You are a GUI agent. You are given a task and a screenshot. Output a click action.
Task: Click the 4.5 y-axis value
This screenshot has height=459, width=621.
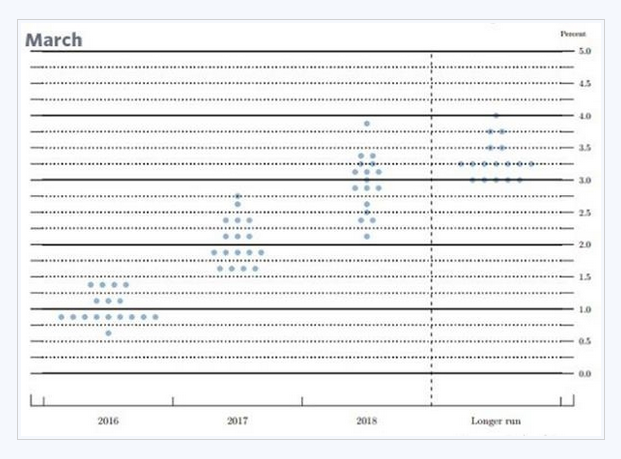pyautogui.click(x=584, y=84)
